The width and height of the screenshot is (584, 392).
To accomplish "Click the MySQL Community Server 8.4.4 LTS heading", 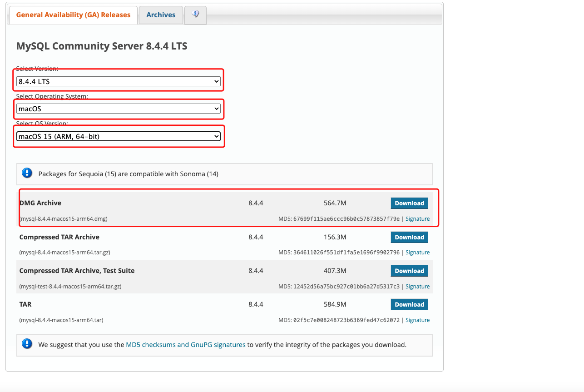I will (x=102, y=46).
